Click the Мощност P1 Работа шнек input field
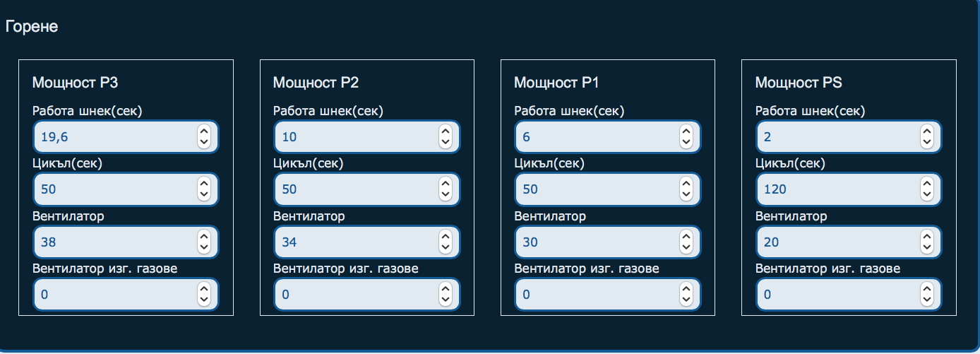This screenshot has height=354, width=980. (594, 137)
